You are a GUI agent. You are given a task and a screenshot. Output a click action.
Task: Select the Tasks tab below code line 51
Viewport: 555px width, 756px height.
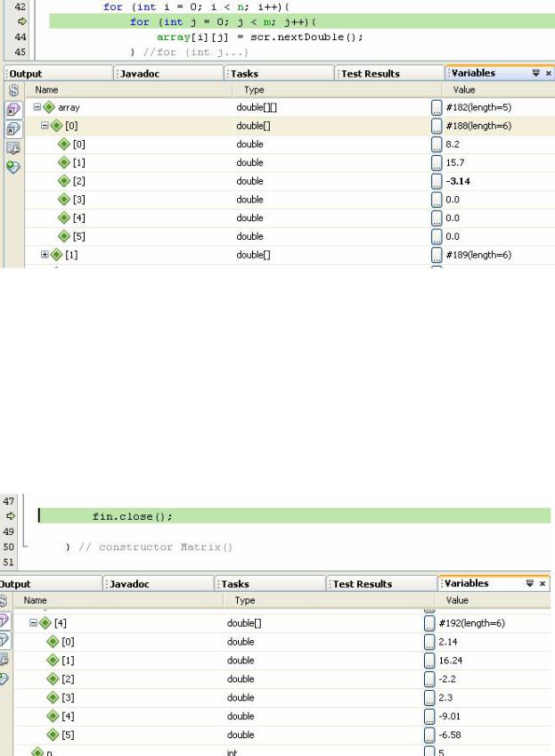pyautogui.click(x=270, y=583)
